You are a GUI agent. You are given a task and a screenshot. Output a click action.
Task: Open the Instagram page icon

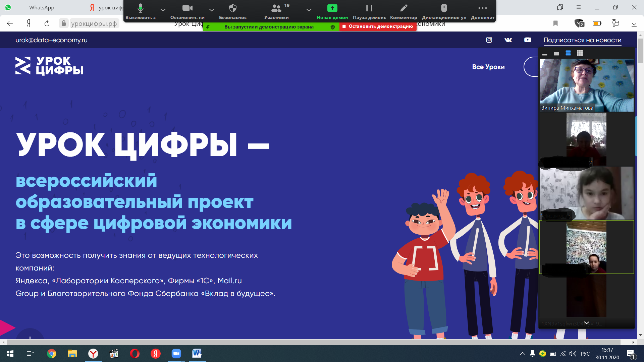click(489, 40)
